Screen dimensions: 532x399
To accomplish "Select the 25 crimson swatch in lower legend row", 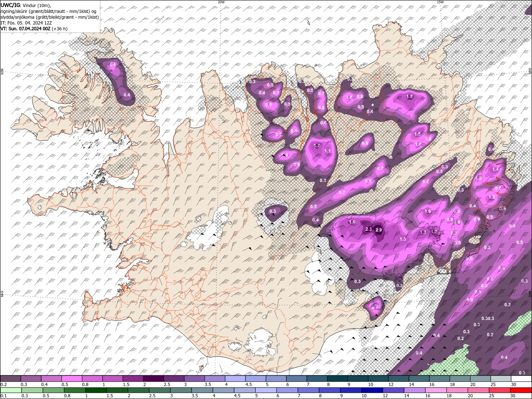I will pos(500,390).
